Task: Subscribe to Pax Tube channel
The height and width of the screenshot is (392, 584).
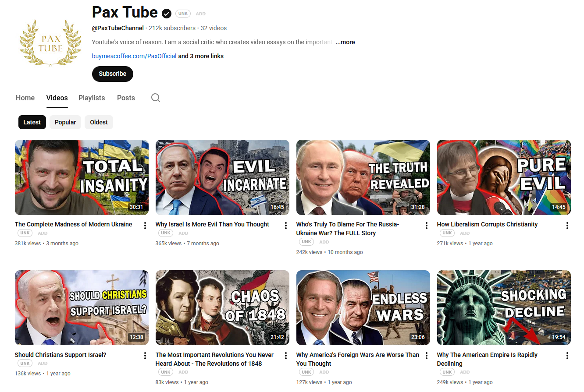Action: click(113, 74)
